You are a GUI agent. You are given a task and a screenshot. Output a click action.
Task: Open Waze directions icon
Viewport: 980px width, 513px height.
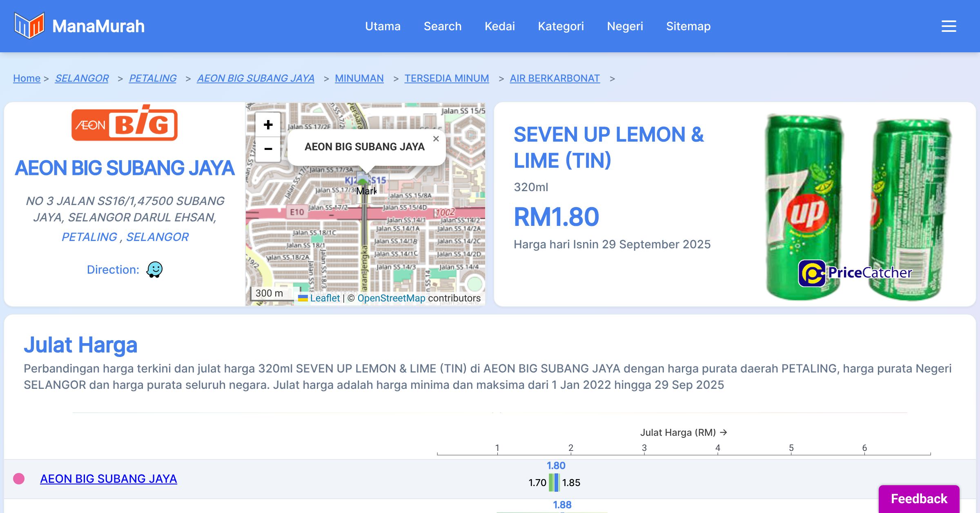[x=154, y=270]
